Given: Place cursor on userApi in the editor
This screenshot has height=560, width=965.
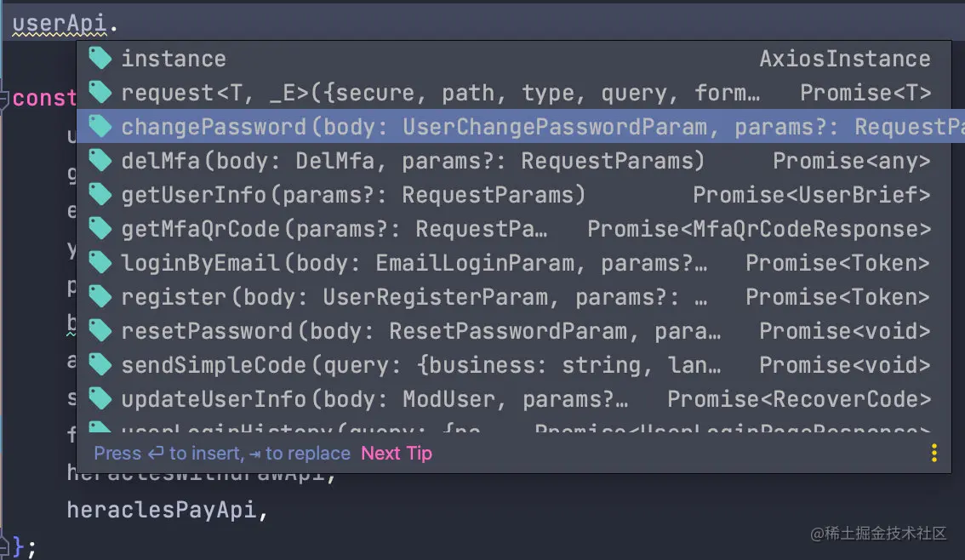Looking at the screenshot, I should [x=60, y=23].
